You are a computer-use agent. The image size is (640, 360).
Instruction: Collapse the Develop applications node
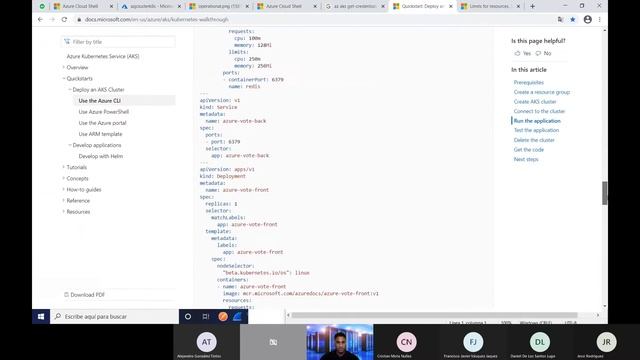point(70,145)
